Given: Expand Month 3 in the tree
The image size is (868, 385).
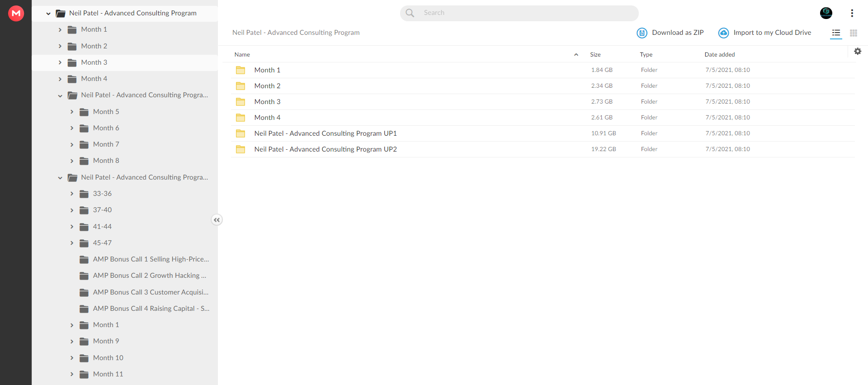Looking at the screenshot, I should tap(60, 62).
